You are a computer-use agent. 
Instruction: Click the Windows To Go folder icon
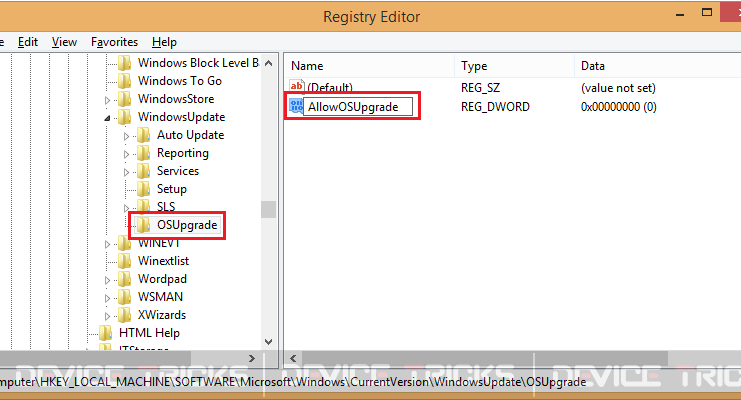(x=125, y=81)
